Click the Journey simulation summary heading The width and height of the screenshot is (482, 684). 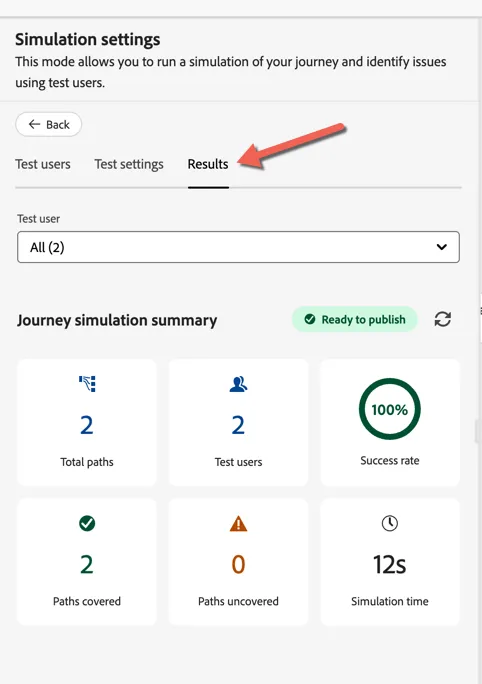pyautogui.click(x=117, y=320)
